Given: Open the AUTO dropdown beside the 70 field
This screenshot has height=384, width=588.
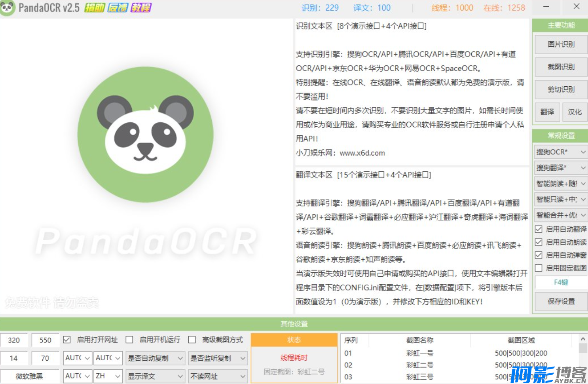Looking at the screenshot, I should [78, 358].
